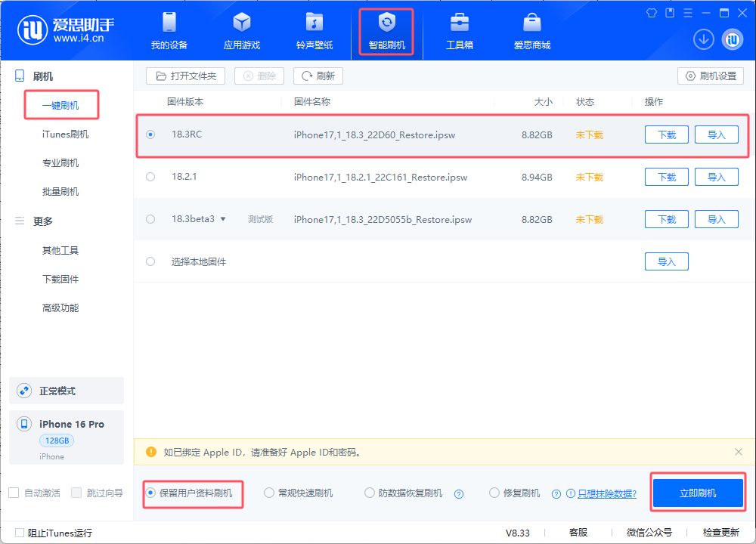Open the 铃声壁纸 ringtones section
This screenshot has height=544, width=756.
coord(314,30)
